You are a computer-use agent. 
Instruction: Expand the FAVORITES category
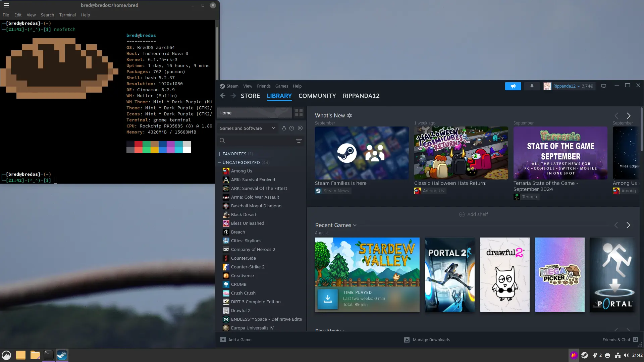coord(219,154)
